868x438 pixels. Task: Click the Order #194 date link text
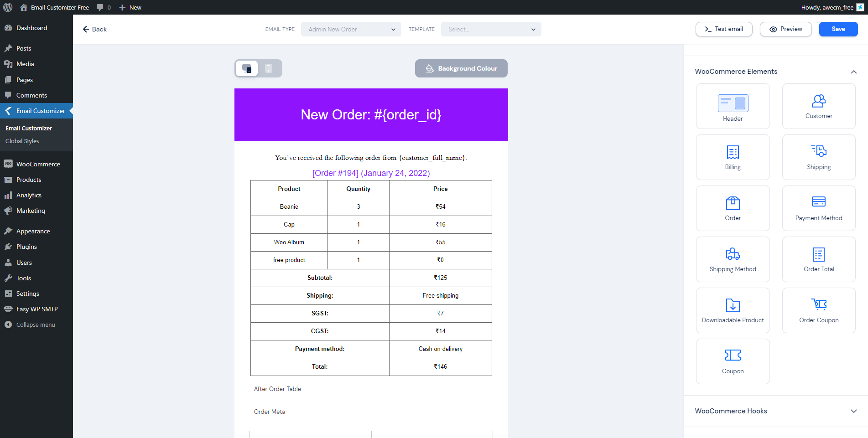click(371, 173)
